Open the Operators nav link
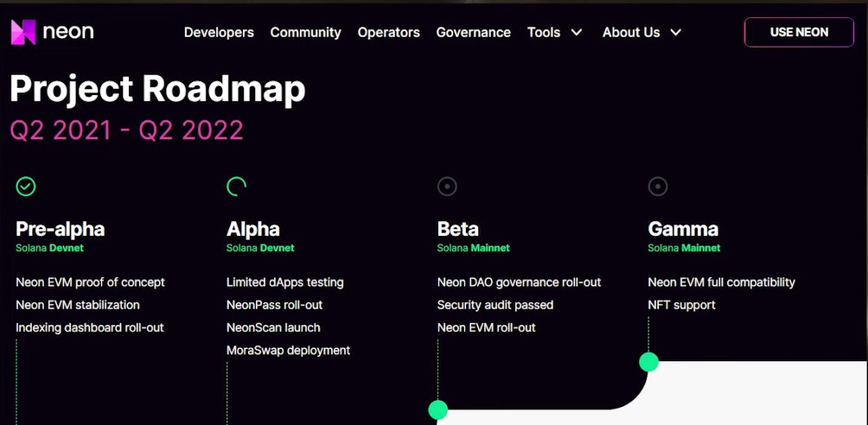The height and width of the screenshot is (425, 868). [388, 33]
